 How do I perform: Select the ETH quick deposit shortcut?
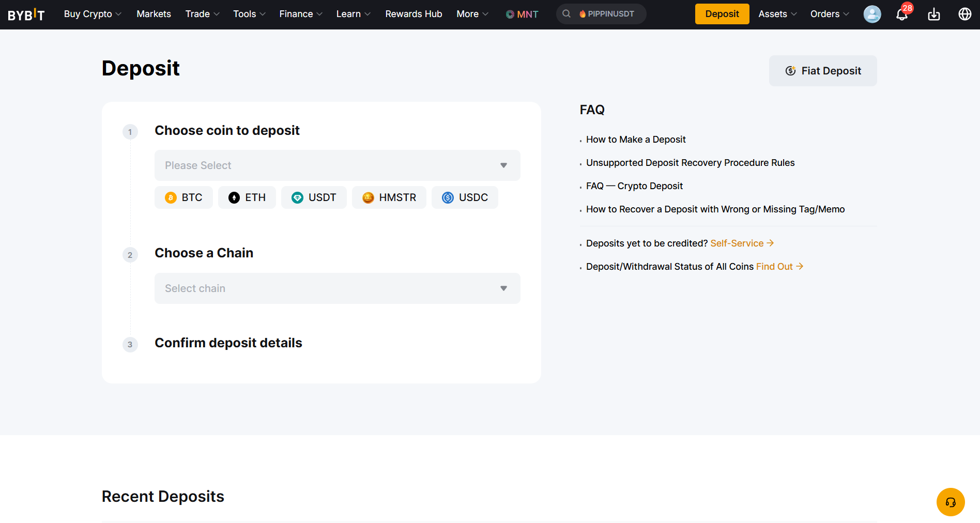coord(247,197)
